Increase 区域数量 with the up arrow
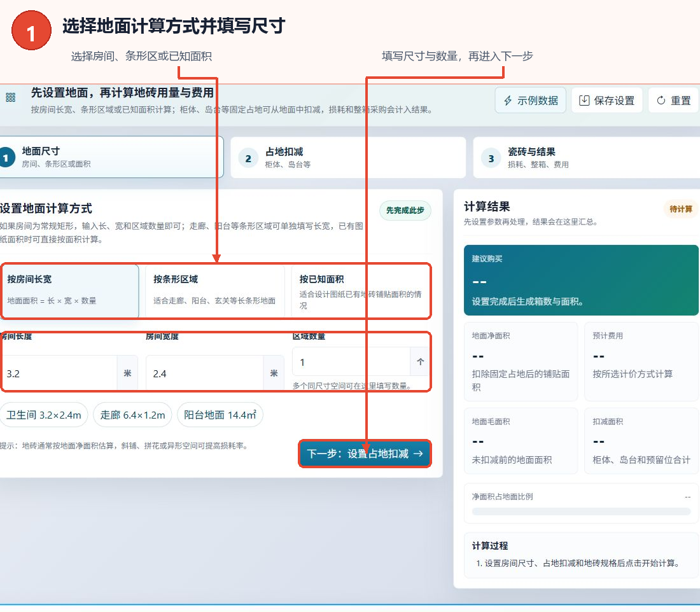 coord(420,362)
